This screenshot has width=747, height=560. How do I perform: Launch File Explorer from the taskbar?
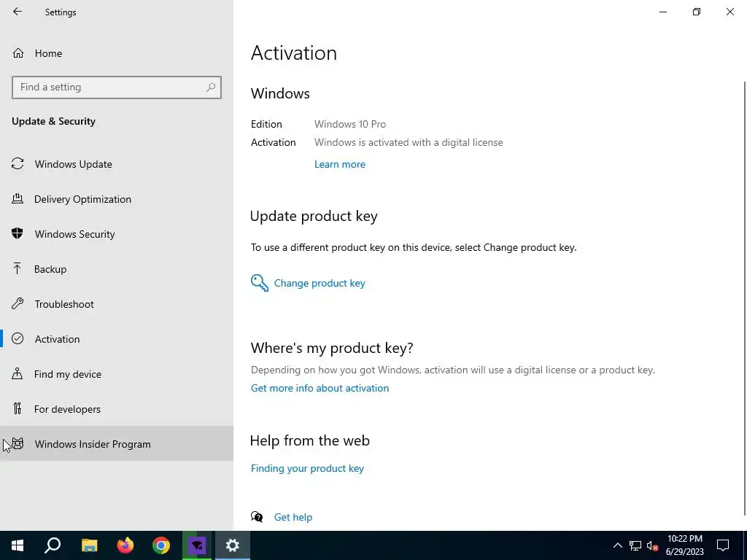coord(89,545)
